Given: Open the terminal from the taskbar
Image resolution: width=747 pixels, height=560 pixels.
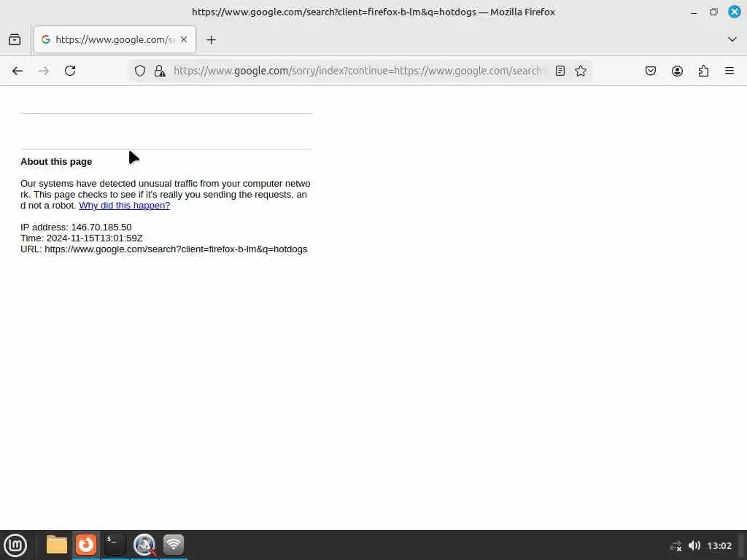Looking at the screenshot, I should (x=115, y=545).
